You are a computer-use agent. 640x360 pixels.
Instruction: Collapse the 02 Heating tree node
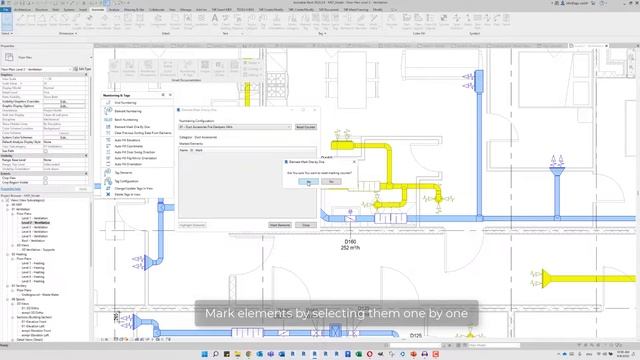[7, 254]
